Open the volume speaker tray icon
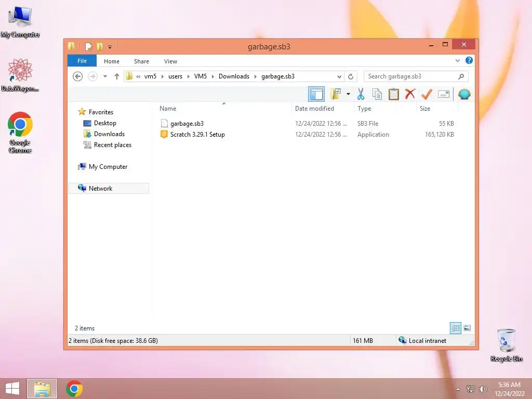Screen dimensions: 532x399 (483, 389)
